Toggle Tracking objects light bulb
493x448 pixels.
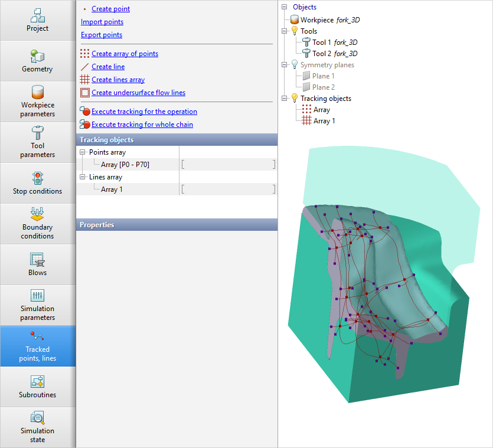point(294,99)
